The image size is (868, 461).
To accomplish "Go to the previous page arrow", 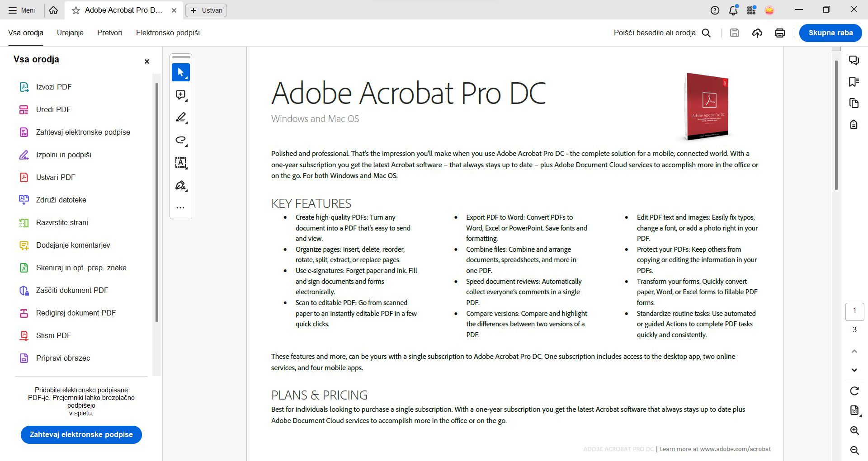I will (x=854, y=351).
